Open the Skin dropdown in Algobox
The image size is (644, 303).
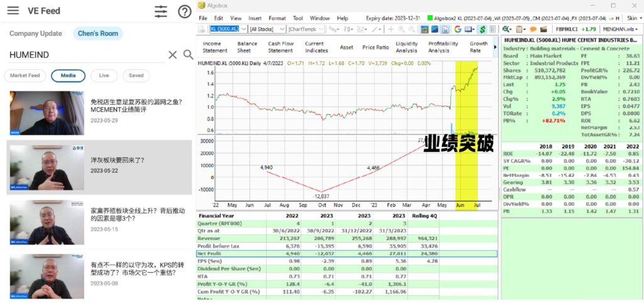click(635, 18)
